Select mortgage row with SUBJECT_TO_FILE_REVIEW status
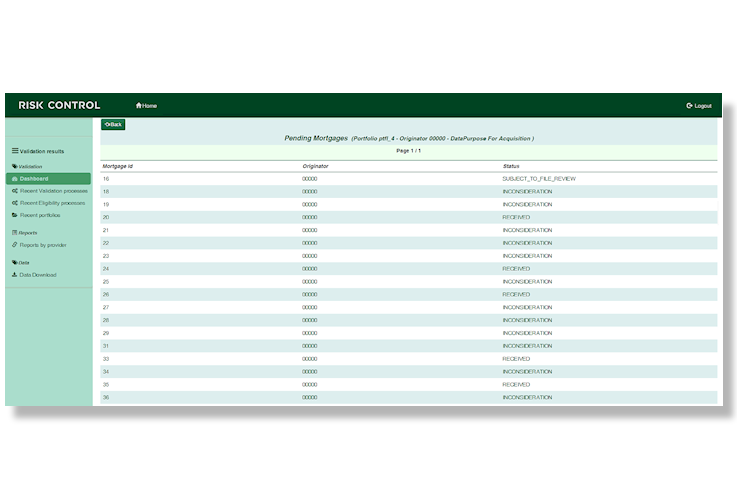 pyautogui.click(x=538, y=179)
